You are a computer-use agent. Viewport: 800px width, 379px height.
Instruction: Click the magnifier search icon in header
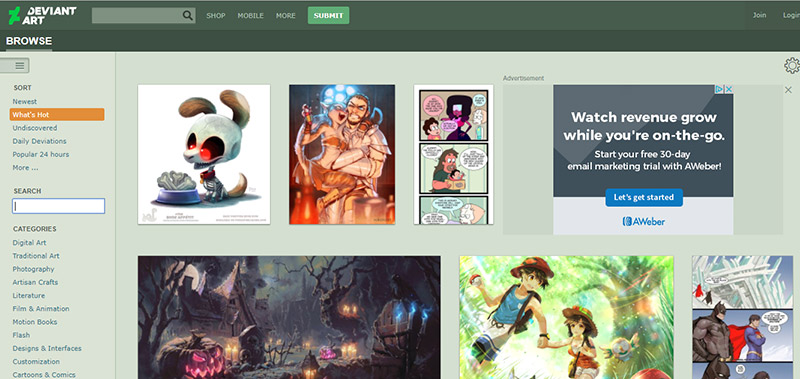click(188, 15)
